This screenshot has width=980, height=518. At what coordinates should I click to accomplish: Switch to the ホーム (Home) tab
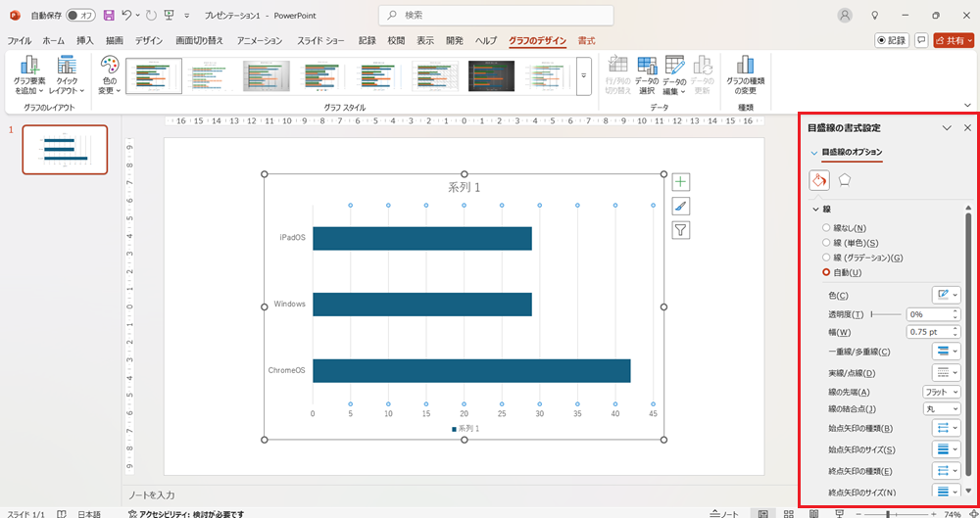click(x=53, y=40)
